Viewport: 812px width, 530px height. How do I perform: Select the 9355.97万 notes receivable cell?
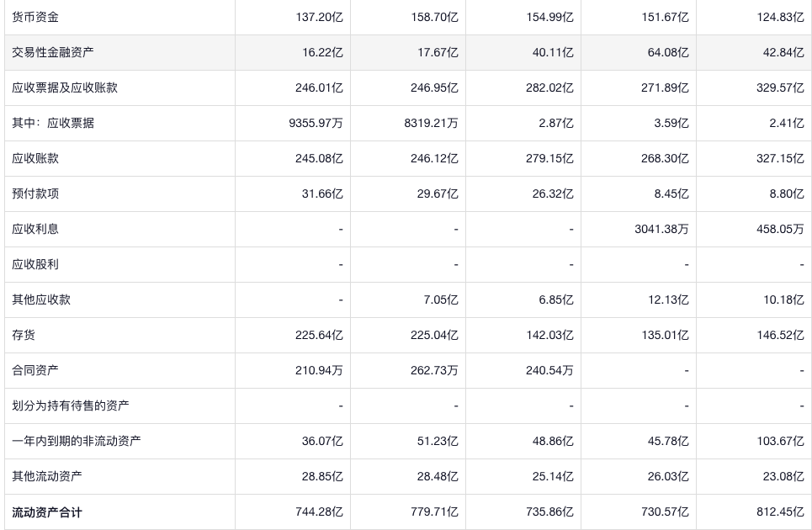(316, 123)
